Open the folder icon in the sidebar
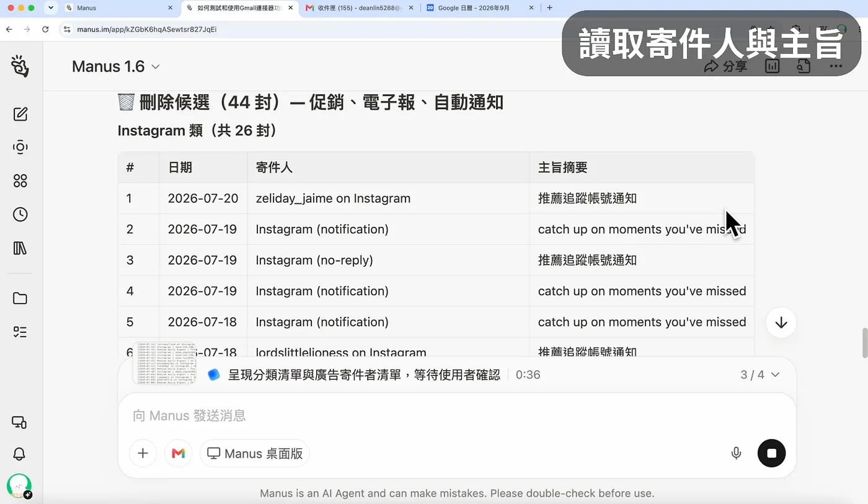 [x=20, y=298]
